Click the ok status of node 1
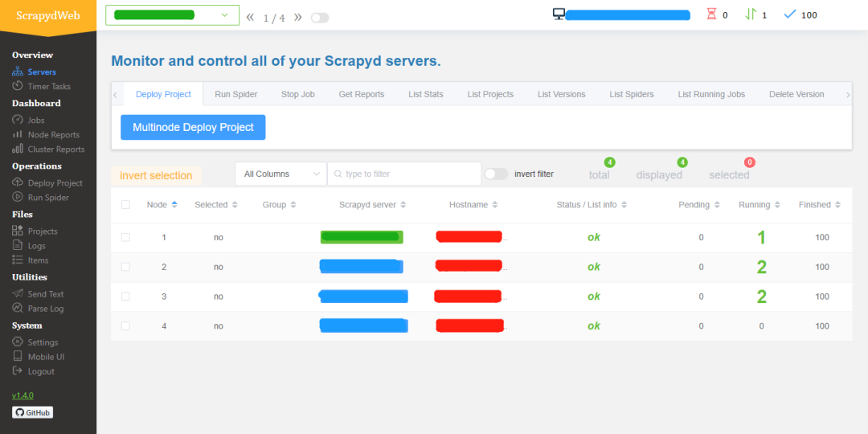 (x=594, y=237)
